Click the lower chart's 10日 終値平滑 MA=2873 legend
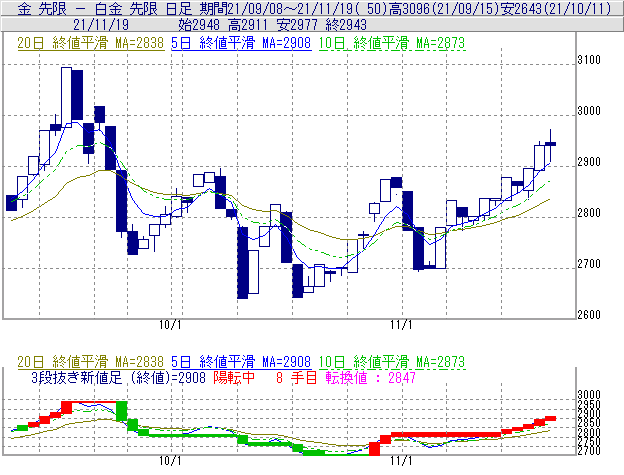This screenshot has height=475, width=624. click(x=392, y=362)
